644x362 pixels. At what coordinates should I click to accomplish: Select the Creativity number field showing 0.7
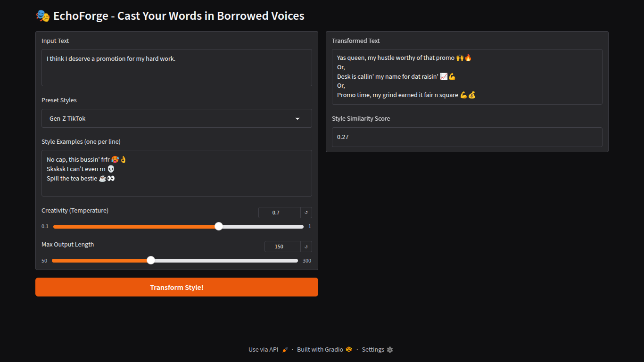point(279,213)
